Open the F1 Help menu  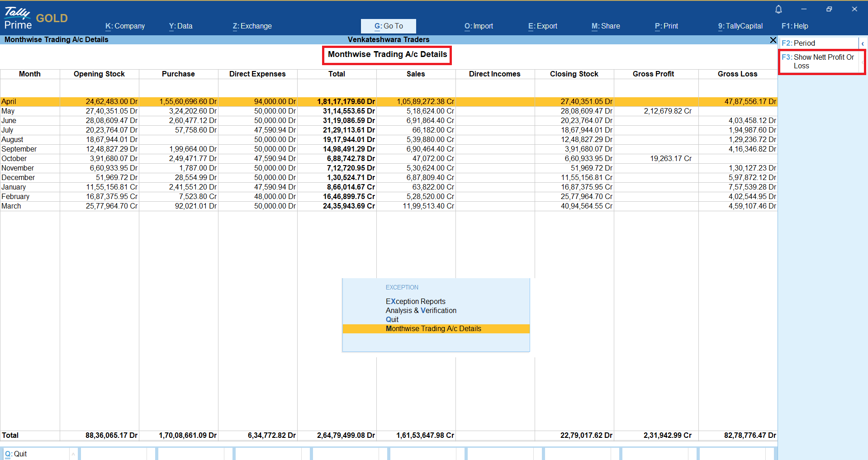795,26
